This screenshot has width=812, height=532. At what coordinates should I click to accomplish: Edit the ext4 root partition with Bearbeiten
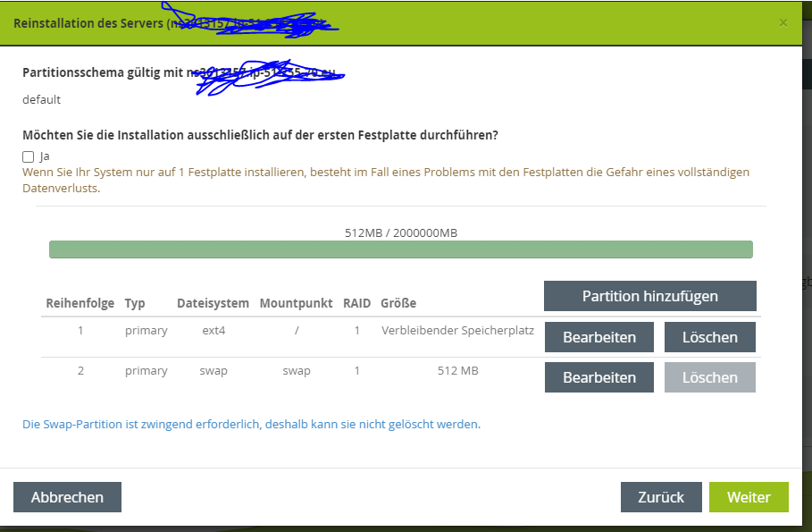coord(599,337)
